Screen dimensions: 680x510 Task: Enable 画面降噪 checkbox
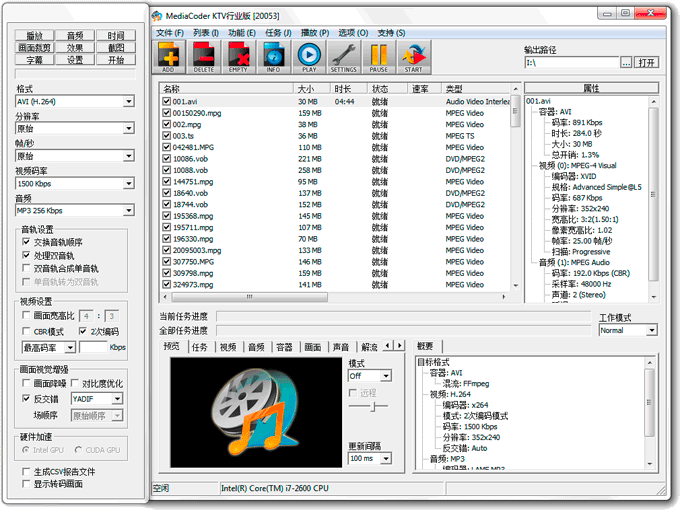coord(26,383)
